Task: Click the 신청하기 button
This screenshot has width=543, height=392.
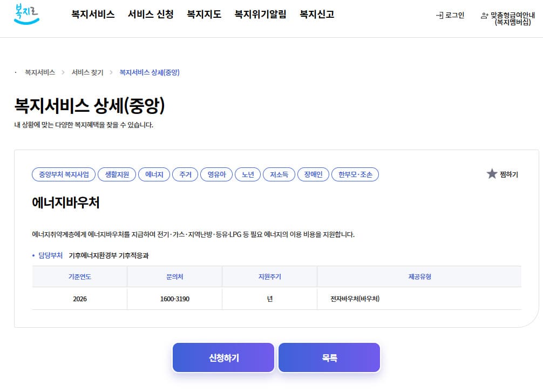Action: click(x=223, y=358)
